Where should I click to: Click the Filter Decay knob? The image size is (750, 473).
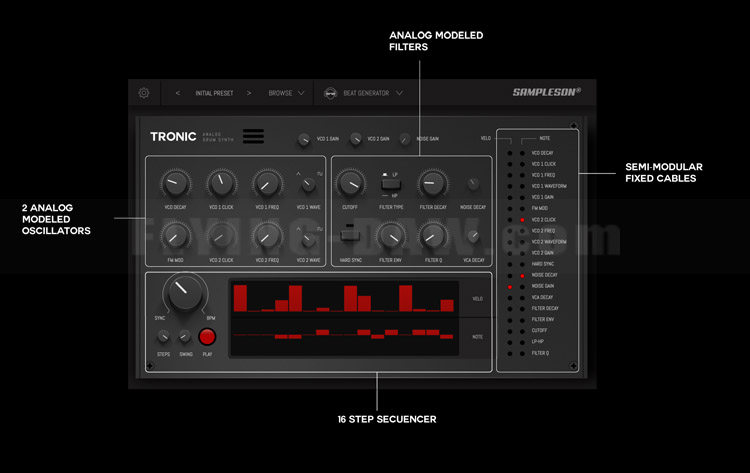[x=432, y=184]
